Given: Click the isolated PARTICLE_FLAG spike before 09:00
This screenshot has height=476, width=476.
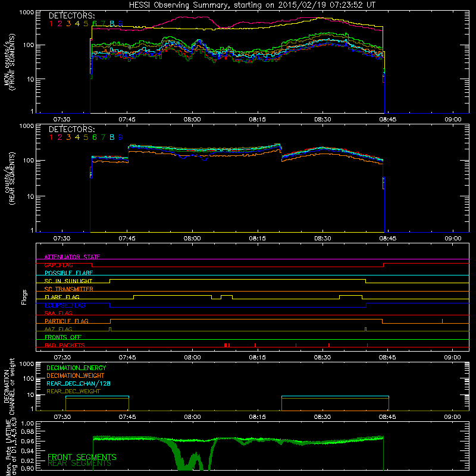Looking at the screenshot, I should click(442, 321).
